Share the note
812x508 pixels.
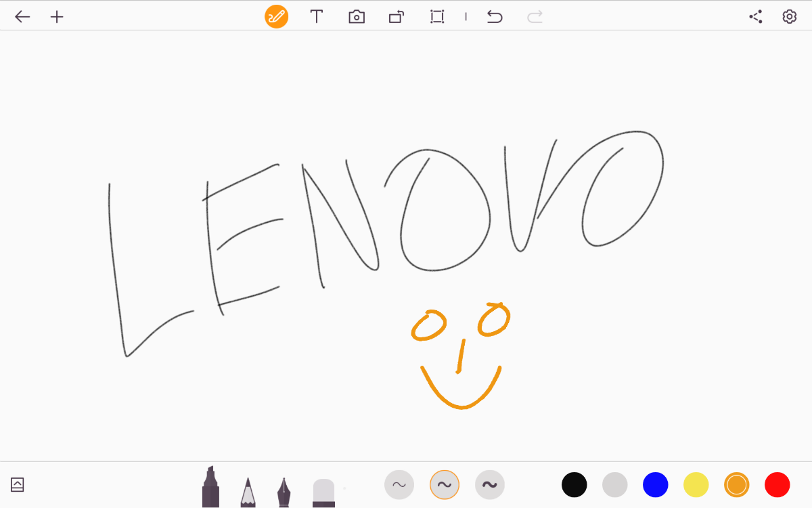click(x=756, y=17)
